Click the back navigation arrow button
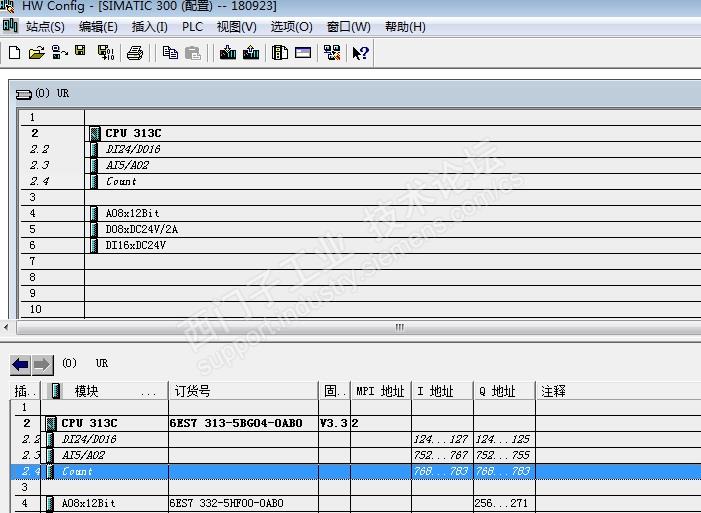Image resolution: width=701 pixels, height=513 pixels. (21, 365)
